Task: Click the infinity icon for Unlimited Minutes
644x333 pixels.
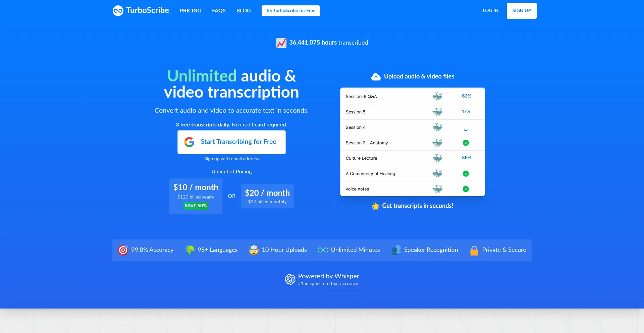Action: click(x=323, y=250)
